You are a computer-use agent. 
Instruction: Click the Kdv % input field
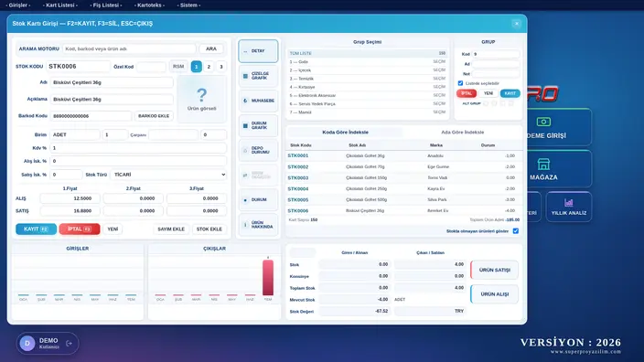[x=138, y=148]
